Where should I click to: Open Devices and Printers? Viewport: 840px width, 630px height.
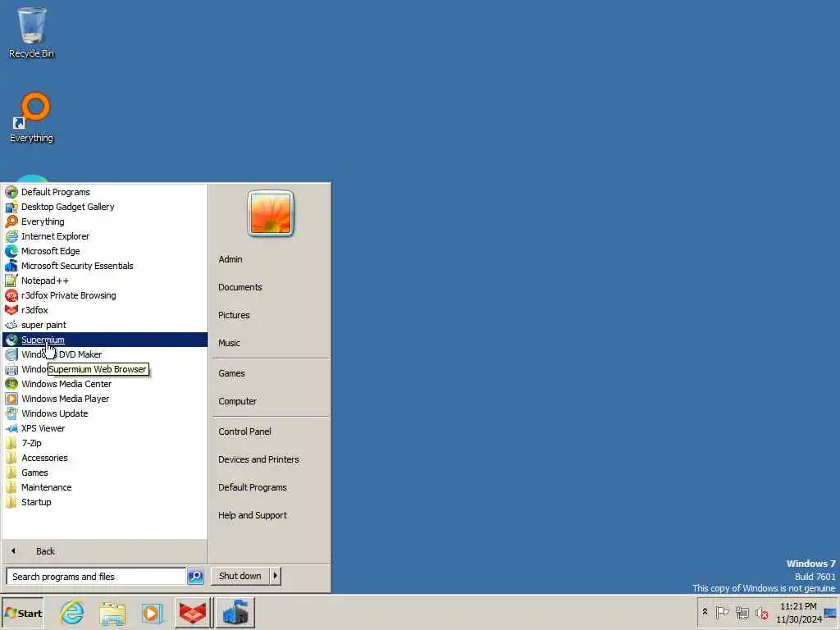coord(271,459)
